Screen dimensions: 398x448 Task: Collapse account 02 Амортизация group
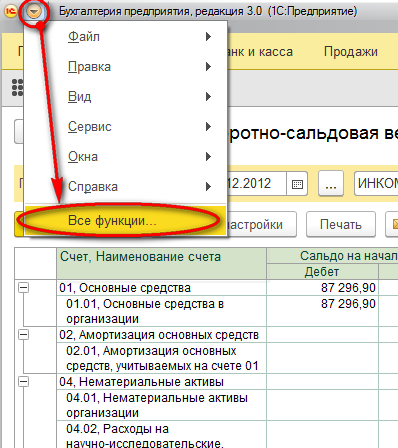(23, 334)
